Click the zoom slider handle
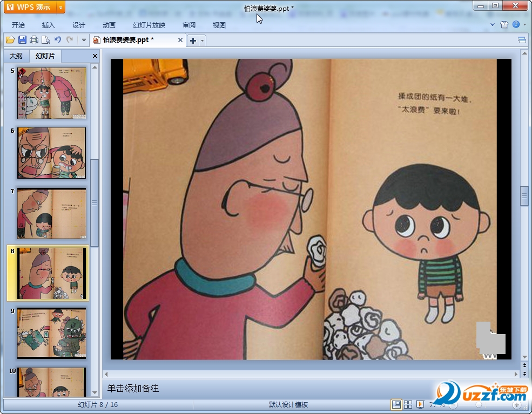 tap(479, 405)
